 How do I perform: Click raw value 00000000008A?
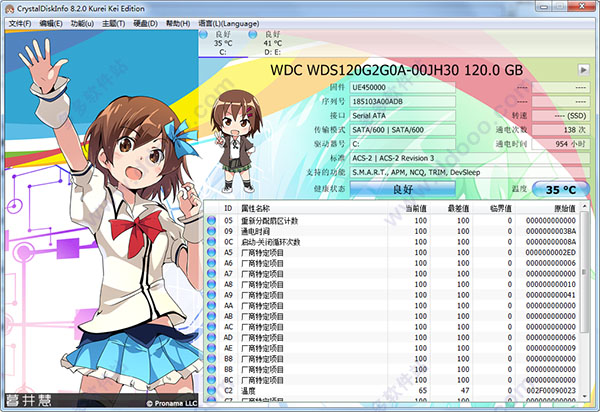(551, 242)
